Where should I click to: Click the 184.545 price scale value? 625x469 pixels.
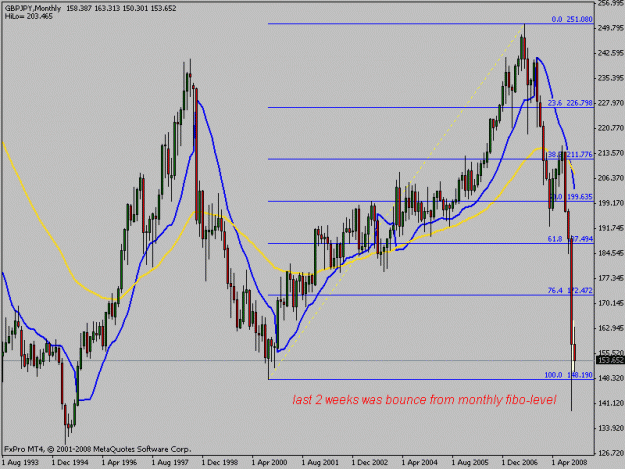(610, 253)
